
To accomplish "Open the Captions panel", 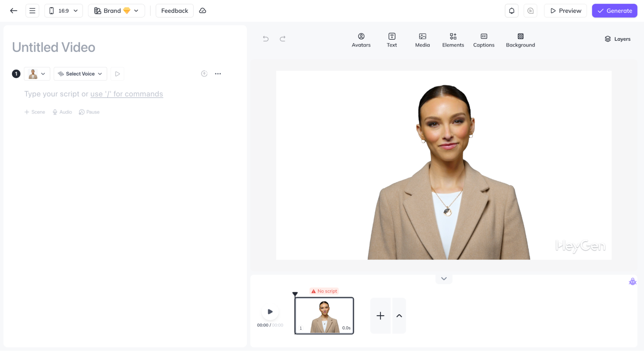I will point(484,40).
